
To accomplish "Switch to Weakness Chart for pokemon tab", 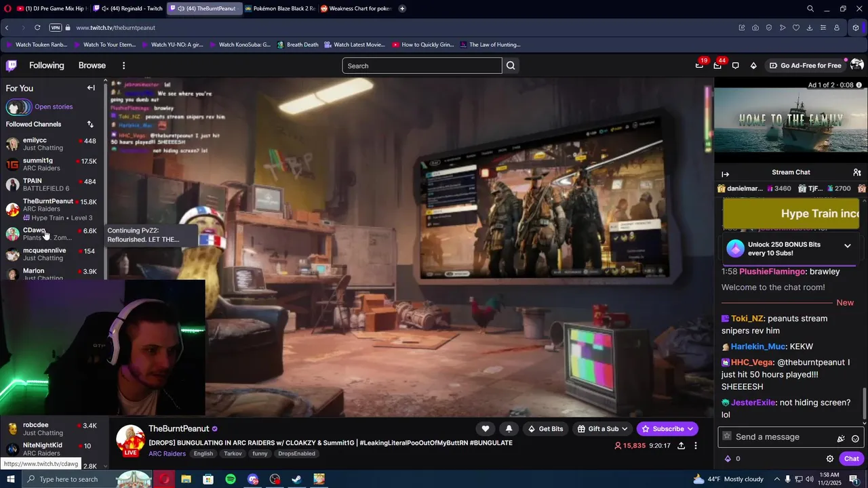I will 356,9.
